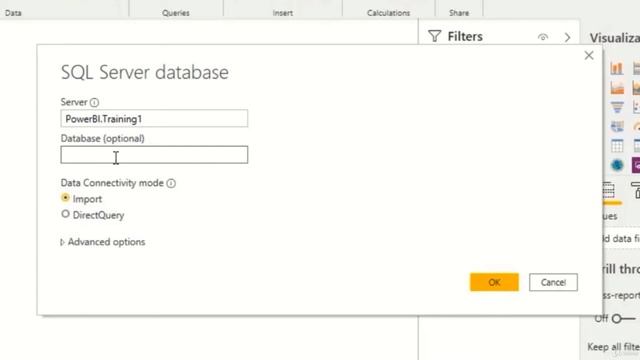The image size is (640, 360).
Task: Open the Fields well tab icon
Action: pyautogui.click(x=609, y=190)
